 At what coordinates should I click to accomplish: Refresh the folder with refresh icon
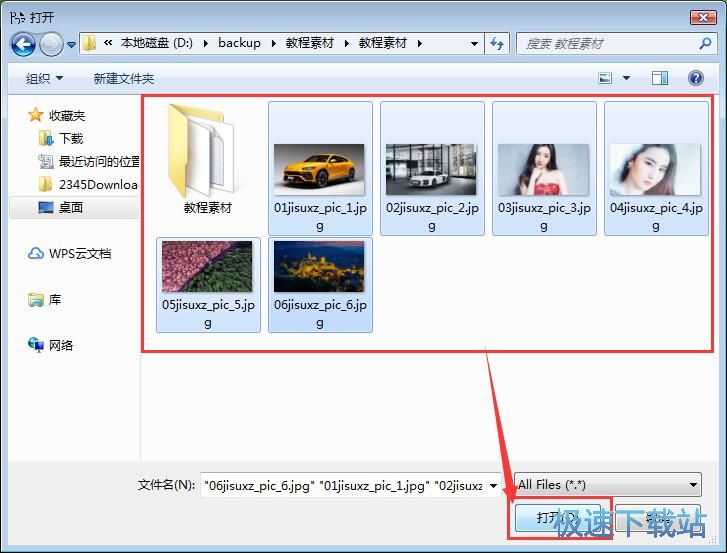click(x=497, y=44)
